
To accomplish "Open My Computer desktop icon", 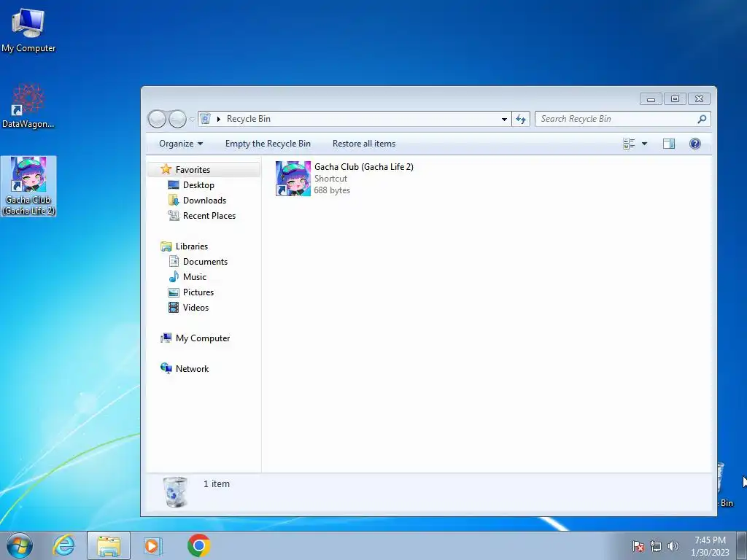I will coord(28,29).
